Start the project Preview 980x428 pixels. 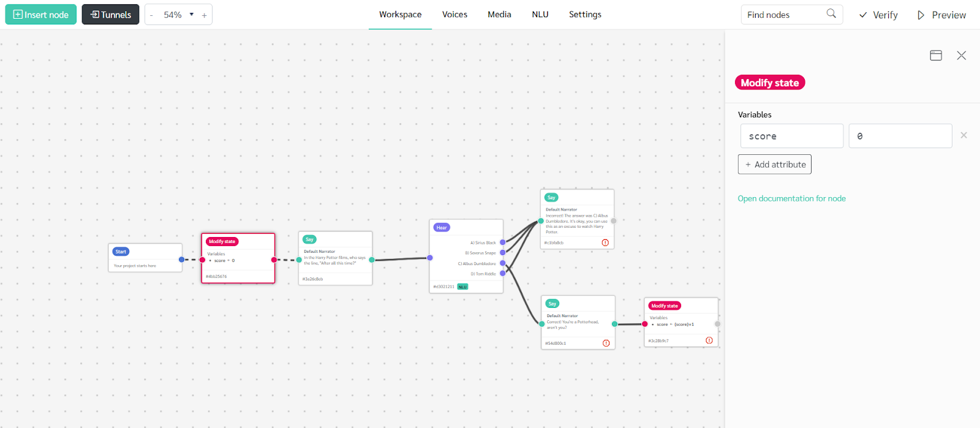click(941, 15)
